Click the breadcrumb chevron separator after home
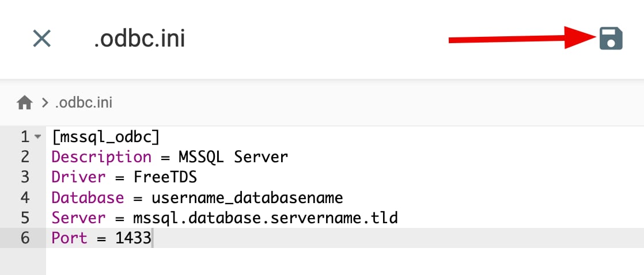The width and height of the screenshot is (644, 275). click(44, 103)
